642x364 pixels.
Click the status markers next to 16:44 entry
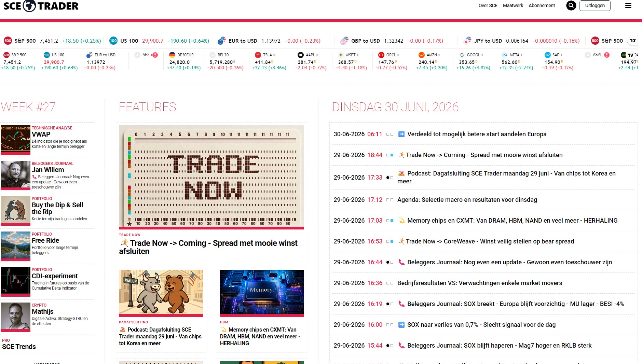click(x=390, y=262)
